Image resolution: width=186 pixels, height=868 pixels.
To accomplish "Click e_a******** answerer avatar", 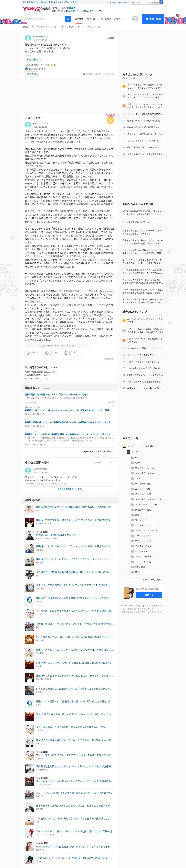I will click(28, 471).
